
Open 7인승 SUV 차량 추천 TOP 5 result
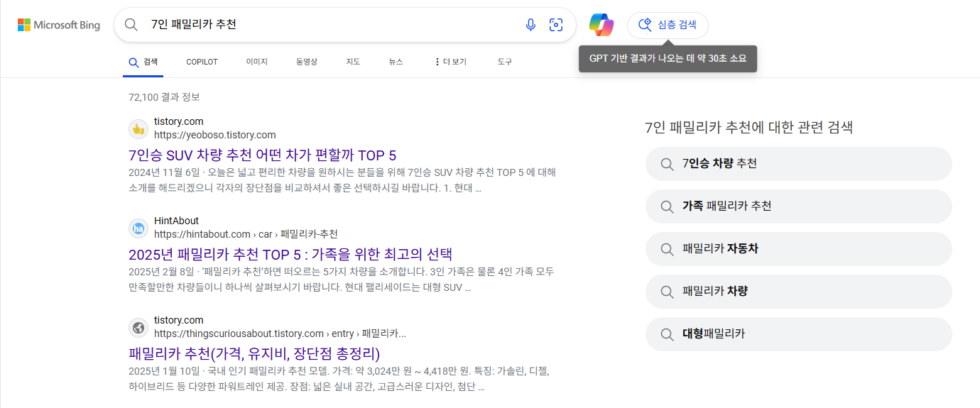point(262,155)
